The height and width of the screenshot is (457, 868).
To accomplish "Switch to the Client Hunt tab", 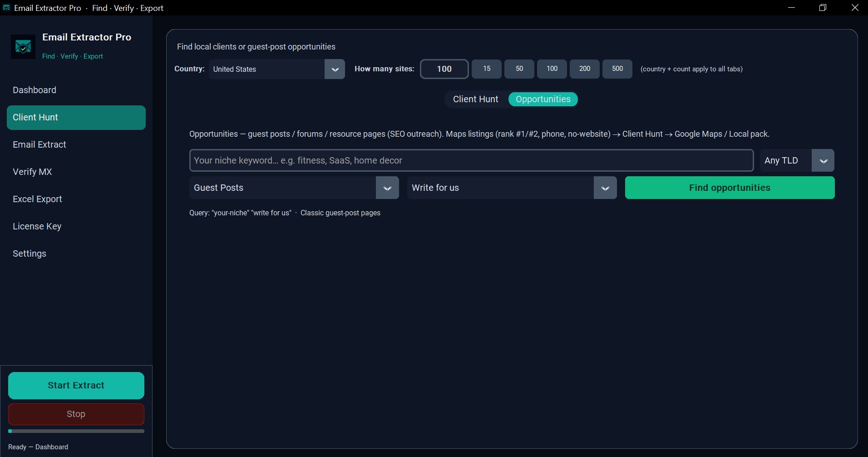I will [475, 99].
